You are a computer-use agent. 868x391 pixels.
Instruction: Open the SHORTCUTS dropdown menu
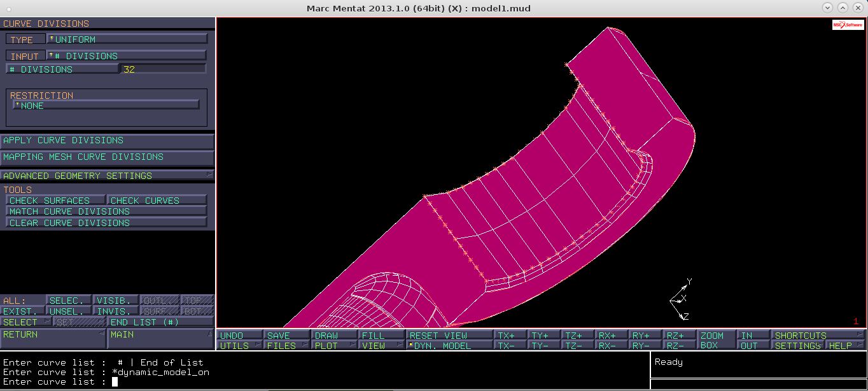(x=818, y=335)
